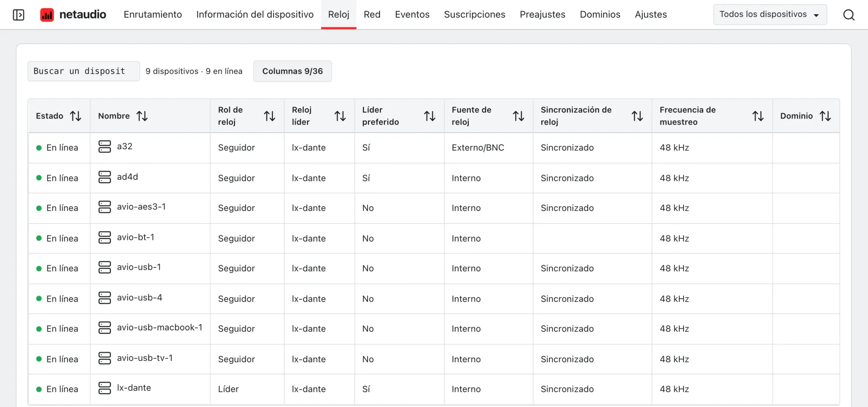Click device icon next to lx-dante
Viewport: 868px width, 407px height.
(x=105, y=388)
